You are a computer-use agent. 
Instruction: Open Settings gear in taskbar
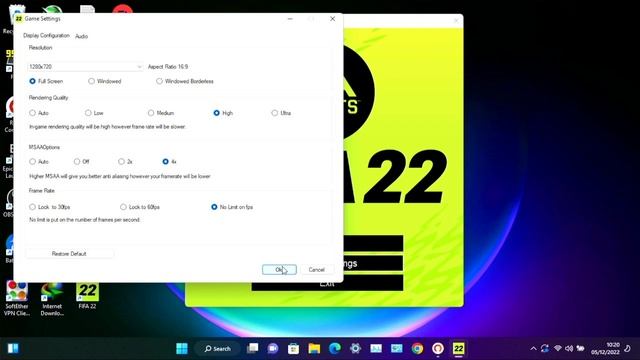[356, 349]
